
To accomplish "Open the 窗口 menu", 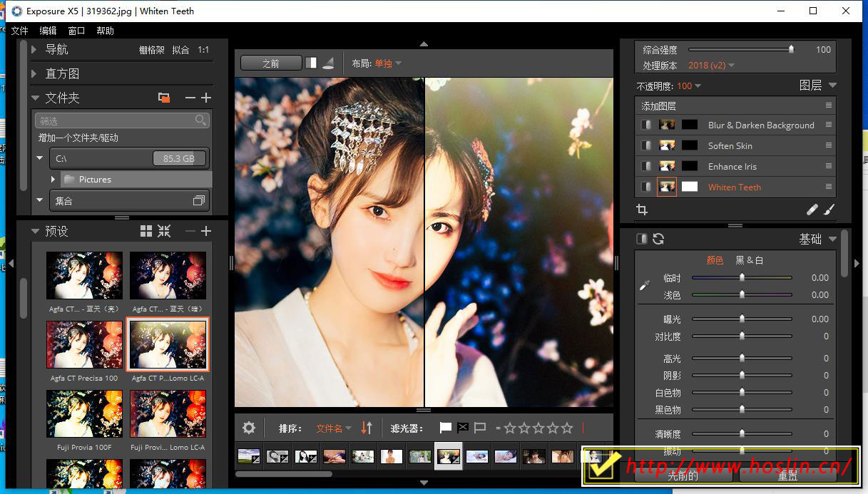I will 76,31.
